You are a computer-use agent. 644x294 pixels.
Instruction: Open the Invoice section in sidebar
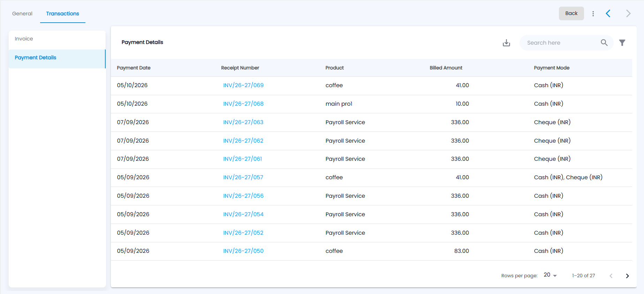tap(57, 39)
